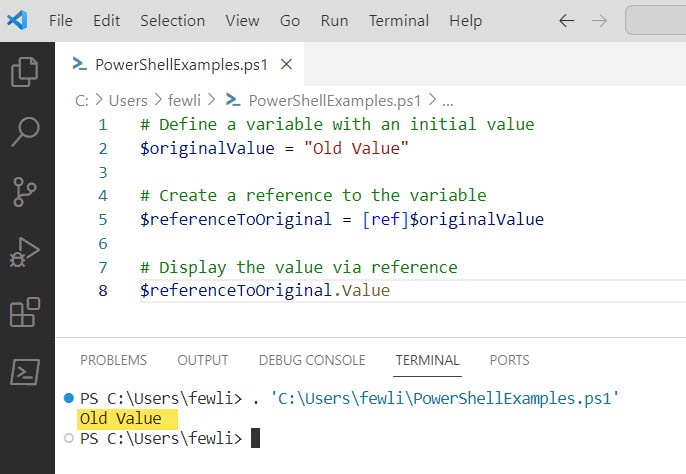
Task: Click the C: breadcrumb segment
Action: [82, 101]
